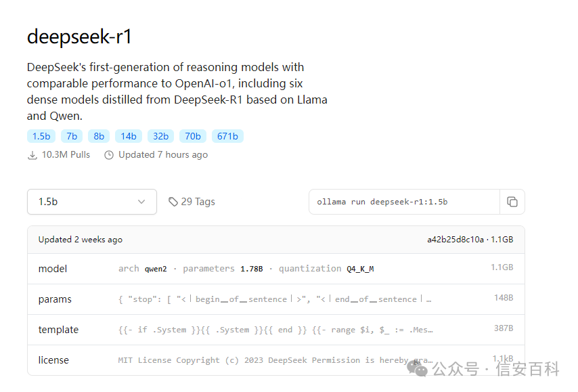The height and width of the screenshot is (392, 578).
Task: Open the 29 Tags link
Action: pos(192,202)
